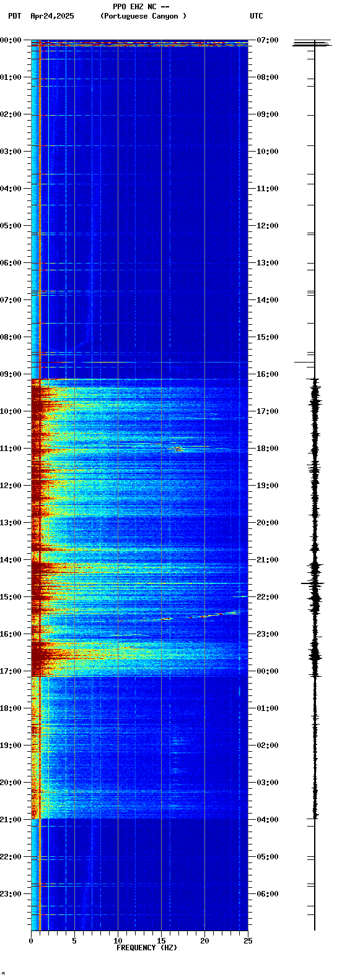Click the UTC '00:00' time tick label
This screenshot has height=980, width=342.
pyautogui.click(x=268, y=671)
